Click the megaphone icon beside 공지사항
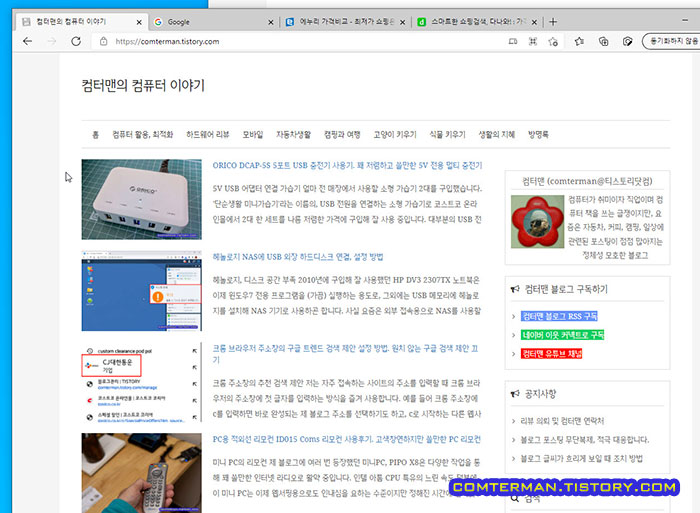This screenshot has height=513, width=700. tap(515, 394)
